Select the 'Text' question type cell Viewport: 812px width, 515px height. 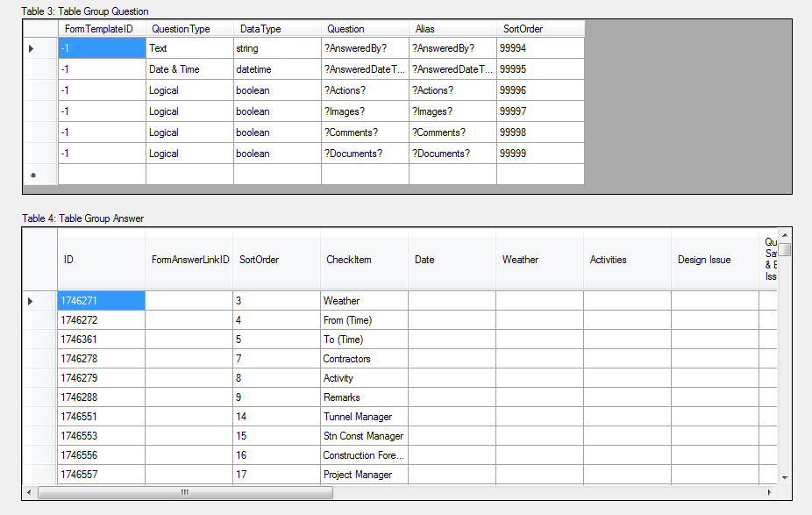tap(189, 48)
